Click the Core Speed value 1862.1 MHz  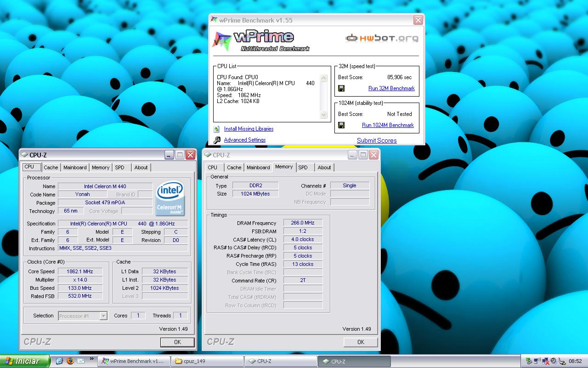tap(80, 271)
